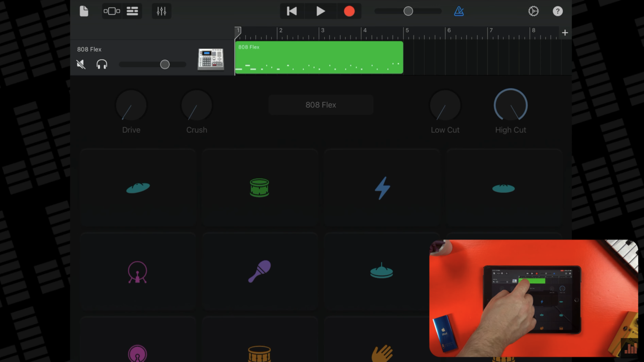
Task: Click bar 6 on the timeline ruler
Action: coord(448,31)
